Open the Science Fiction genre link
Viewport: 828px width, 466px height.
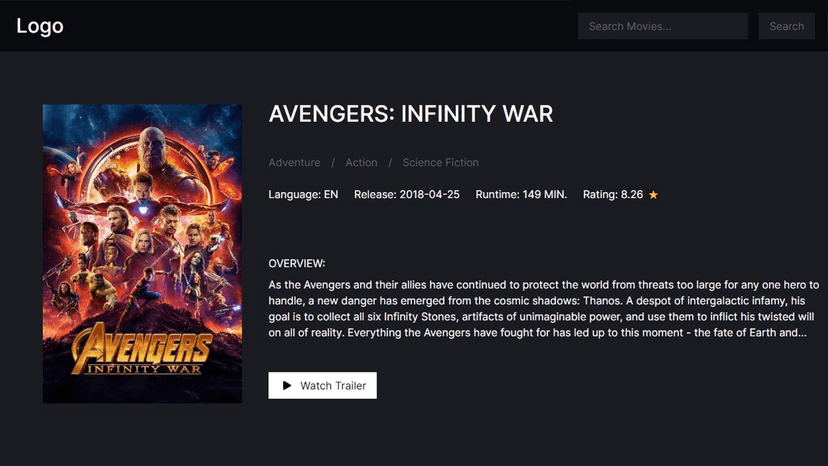tap(440, 162)
